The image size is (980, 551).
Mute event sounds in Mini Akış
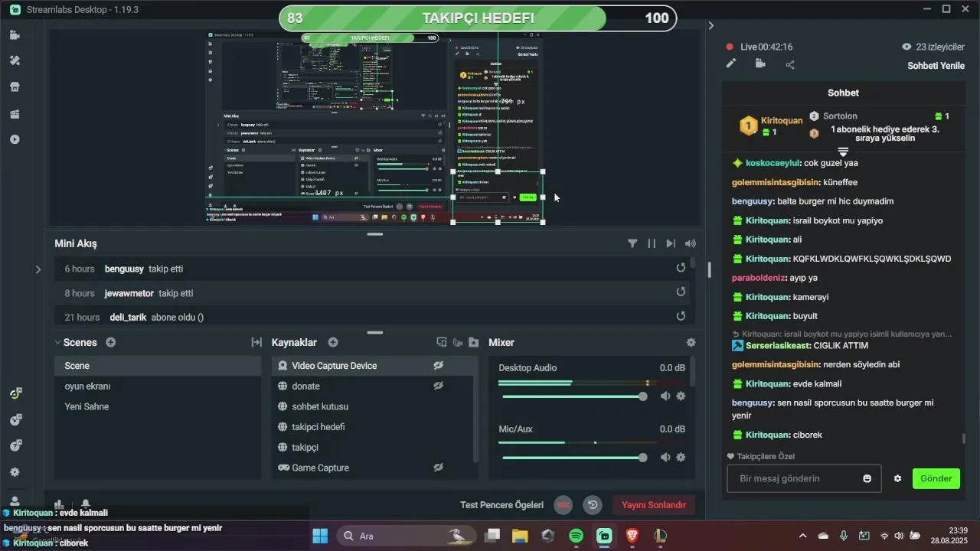691,243
